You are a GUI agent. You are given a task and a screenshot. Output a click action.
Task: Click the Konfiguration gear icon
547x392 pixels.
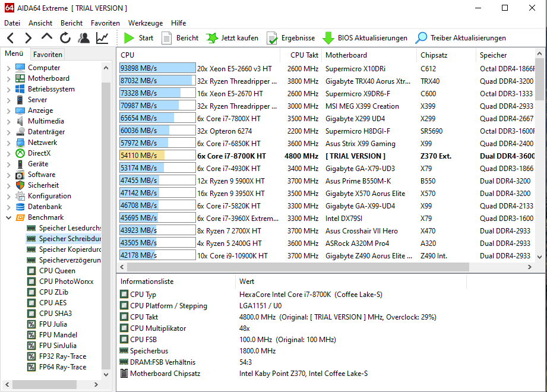20,196
